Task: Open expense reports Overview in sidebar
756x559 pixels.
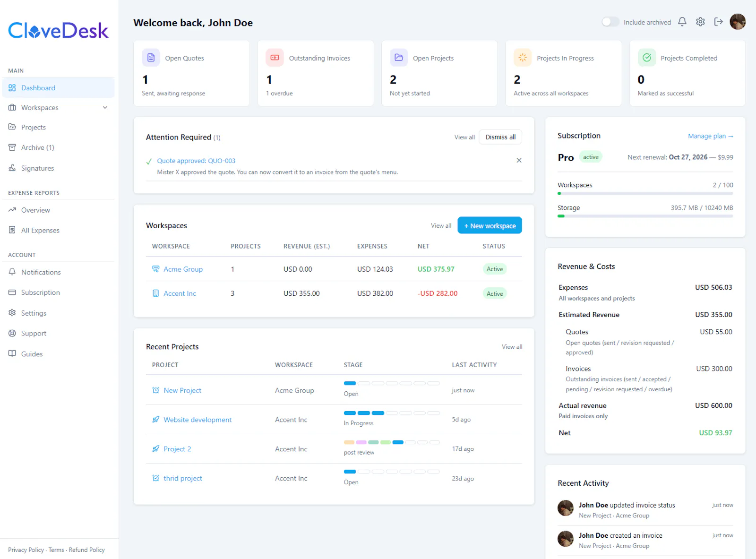Action: pos(58,210)
